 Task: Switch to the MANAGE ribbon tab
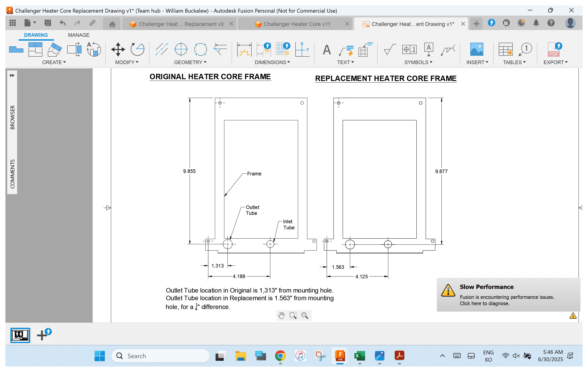[79, 35]
